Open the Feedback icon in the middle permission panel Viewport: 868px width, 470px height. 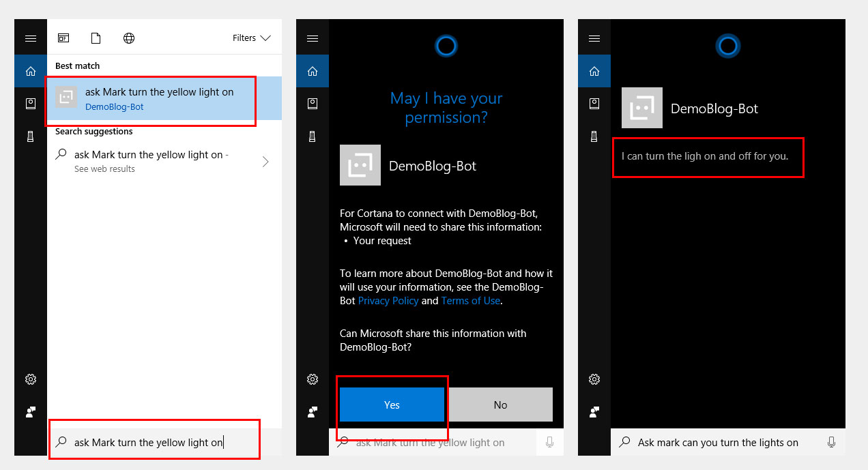coord(313,412)
